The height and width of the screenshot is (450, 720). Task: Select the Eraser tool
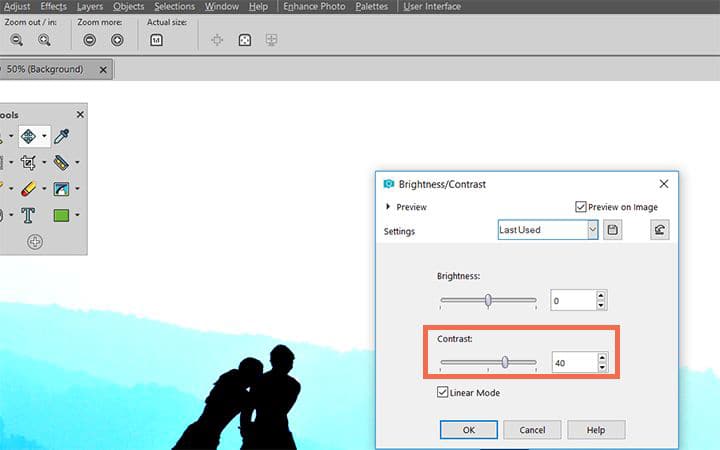28,188
